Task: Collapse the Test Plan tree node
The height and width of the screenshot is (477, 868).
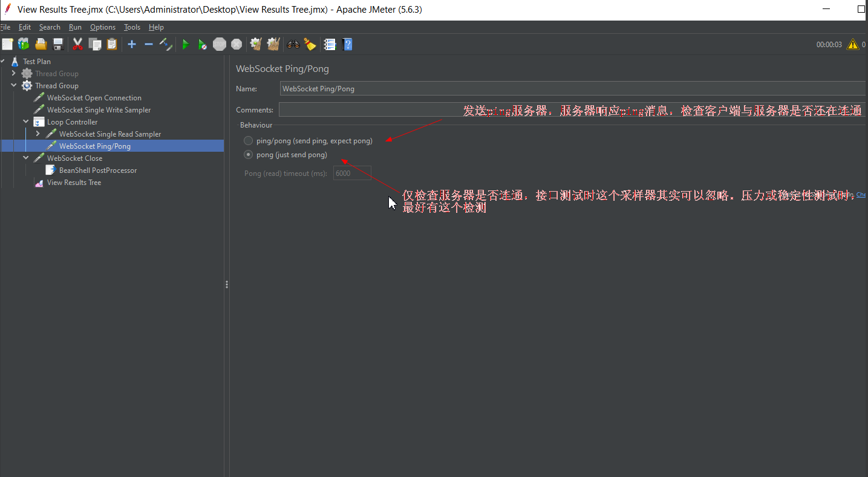Action: point(3,61)
